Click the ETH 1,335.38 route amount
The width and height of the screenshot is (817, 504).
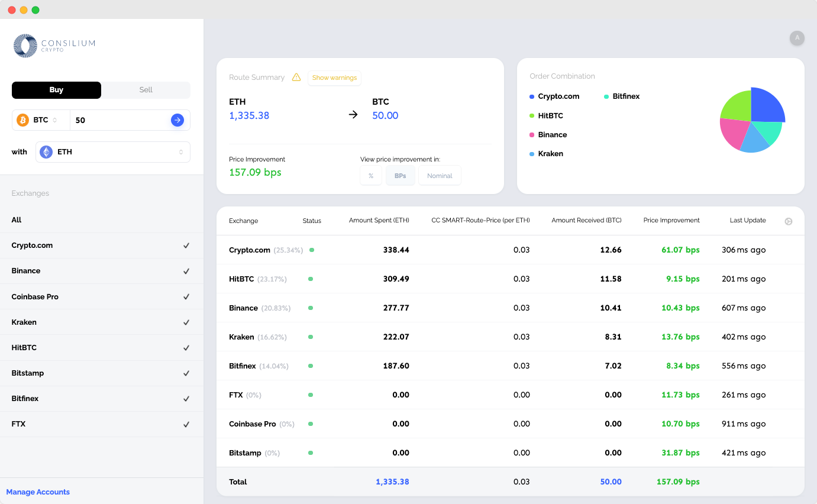tap(249, 116)
